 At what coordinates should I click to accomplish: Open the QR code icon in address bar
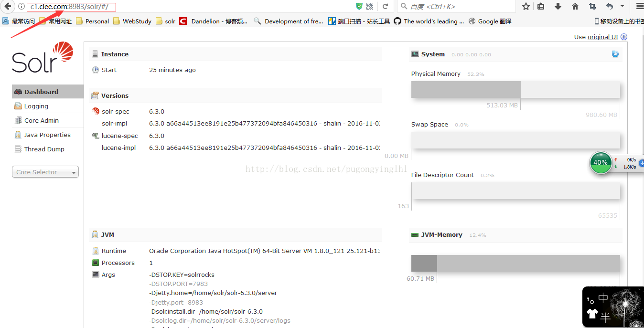point(370,6)
